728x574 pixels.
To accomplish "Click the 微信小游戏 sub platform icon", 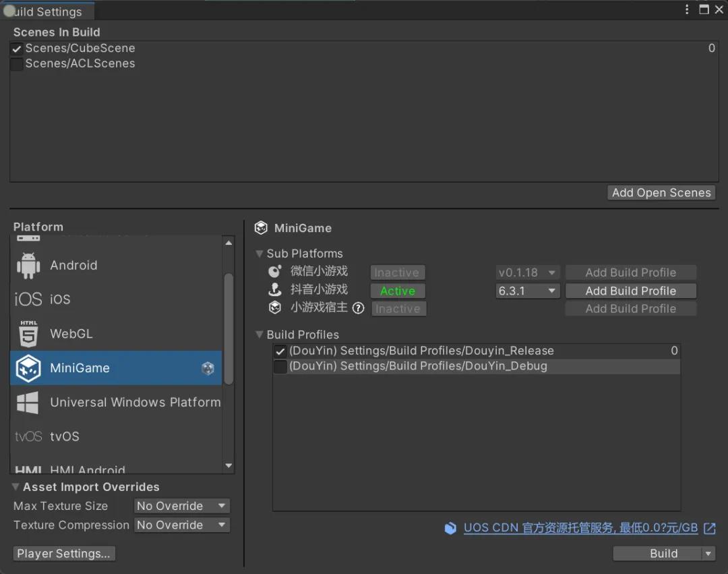I will click(275, 272).
